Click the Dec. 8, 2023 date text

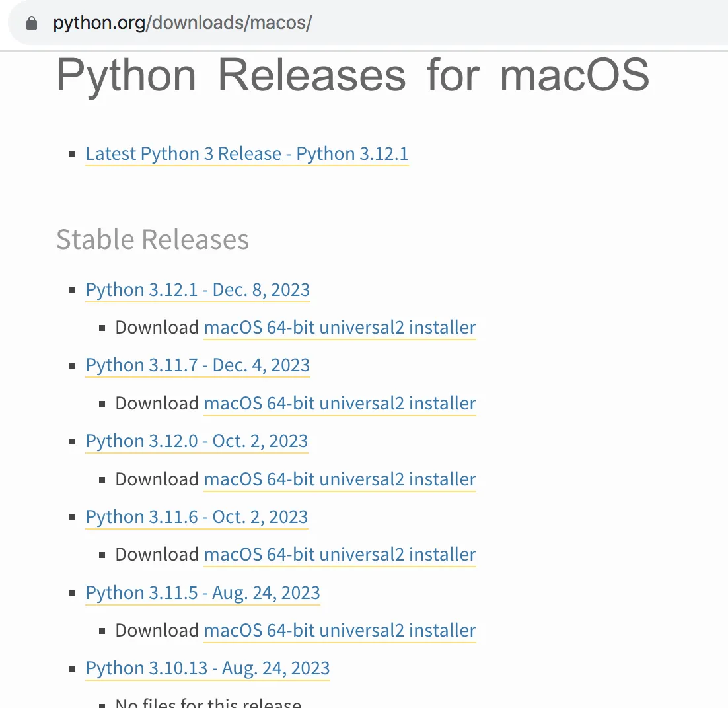tap(260, 289)
